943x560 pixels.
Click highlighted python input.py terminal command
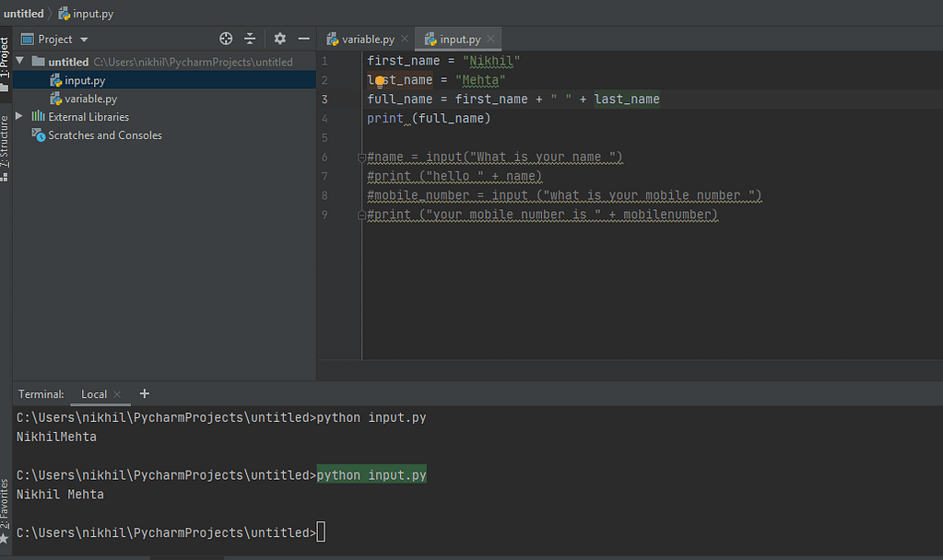[x=371, y=474]
